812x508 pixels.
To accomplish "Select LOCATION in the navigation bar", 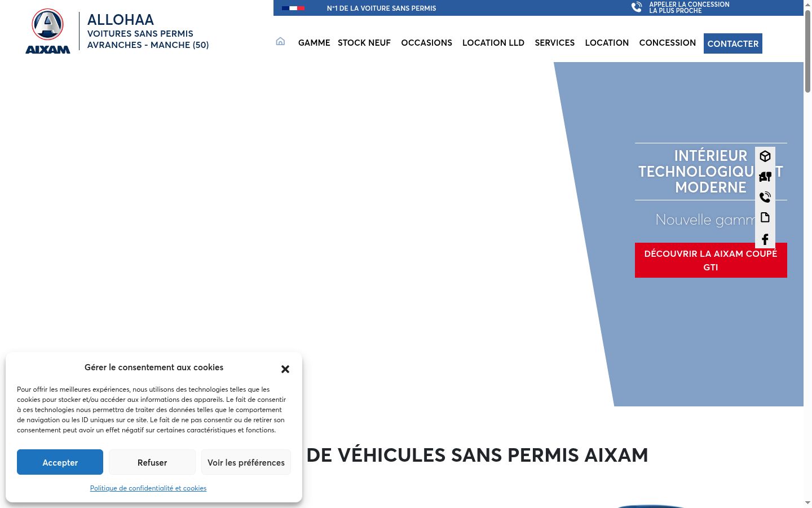I will (x=607, y=43).
